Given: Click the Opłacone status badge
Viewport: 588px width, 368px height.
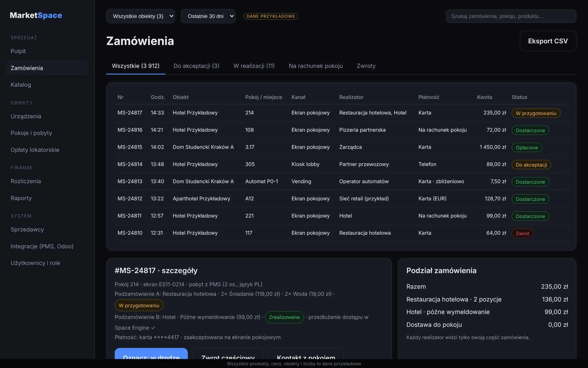Looking at the screenshot, I should (x=527, y=148).
